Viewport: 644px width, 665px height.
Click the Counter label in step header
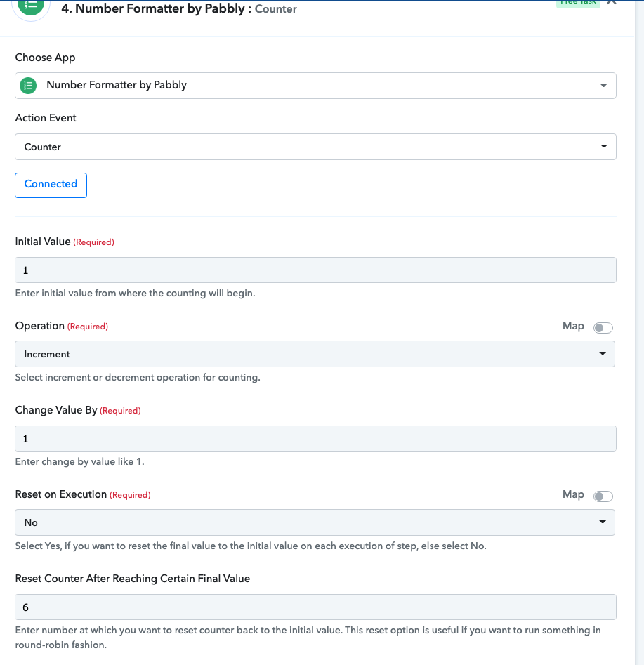276,9
